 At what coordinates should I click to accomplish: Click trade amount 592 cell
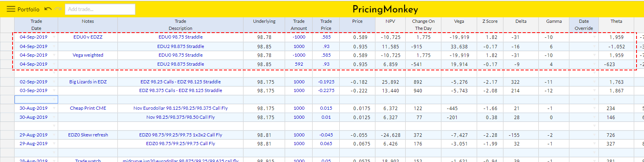point(299,64)
